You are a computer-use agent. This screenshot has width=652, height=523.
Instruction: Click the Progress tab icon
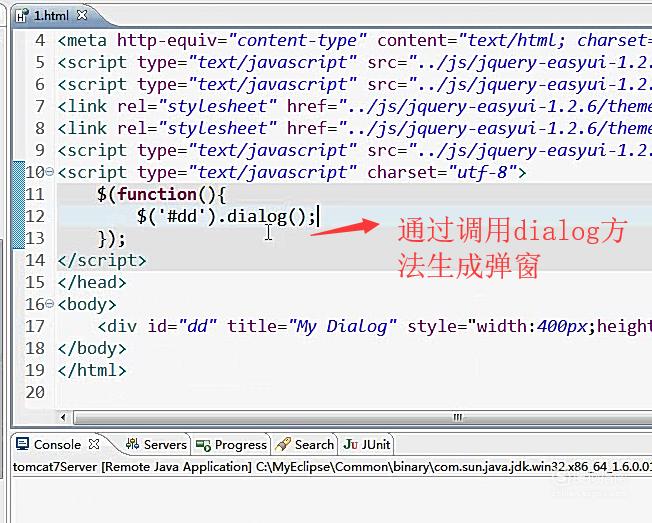[203, 445]
